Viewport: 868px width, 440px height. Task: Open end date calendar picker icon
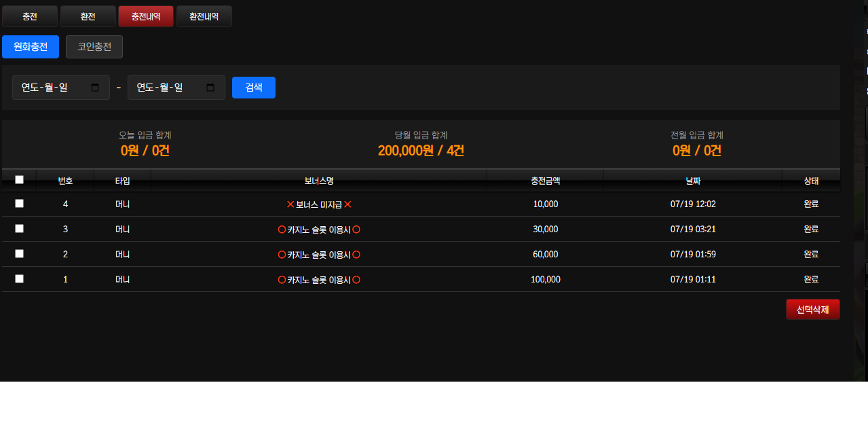(x=210, y=88)
